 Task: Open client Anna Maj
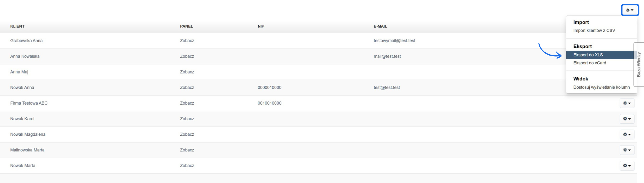19,72
